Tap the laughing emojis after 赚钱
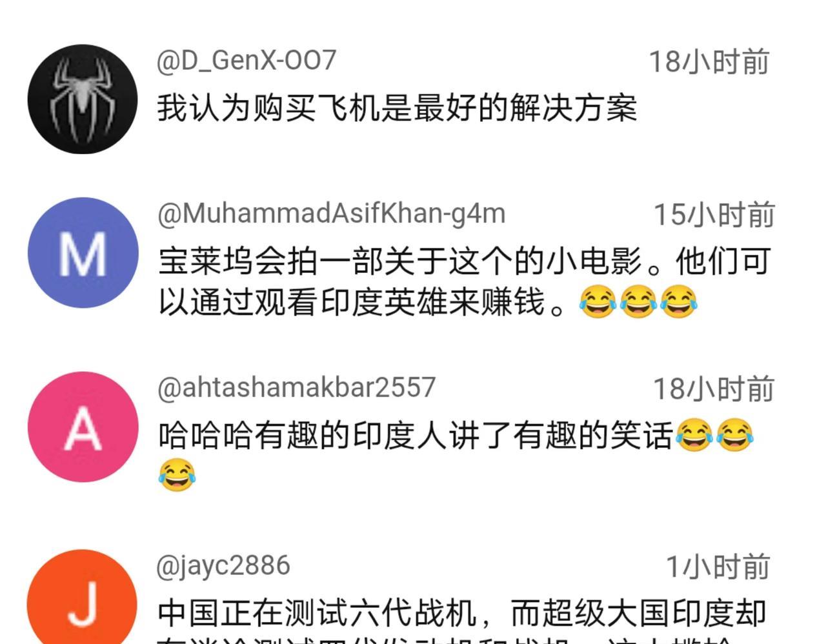 (x=638, y=302)
